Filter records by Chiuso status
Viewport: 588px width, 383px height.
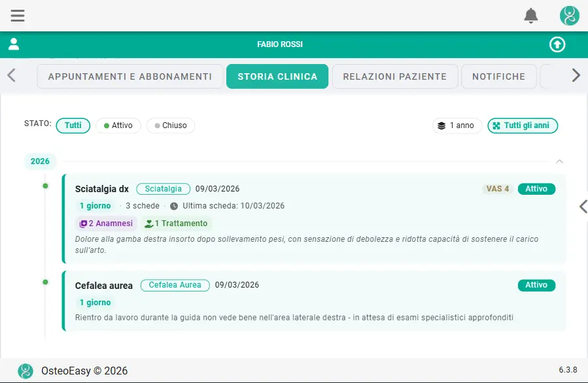(170, 125)
